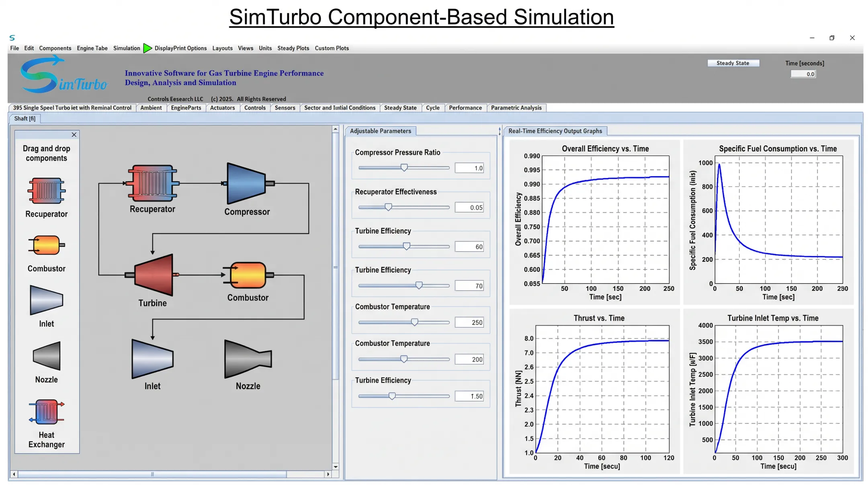Click the Turbine Inlet Temp vs. Time graph
The height and width of the screenshot is (485, 868).
pyautogui.click(x=768, y=391)
